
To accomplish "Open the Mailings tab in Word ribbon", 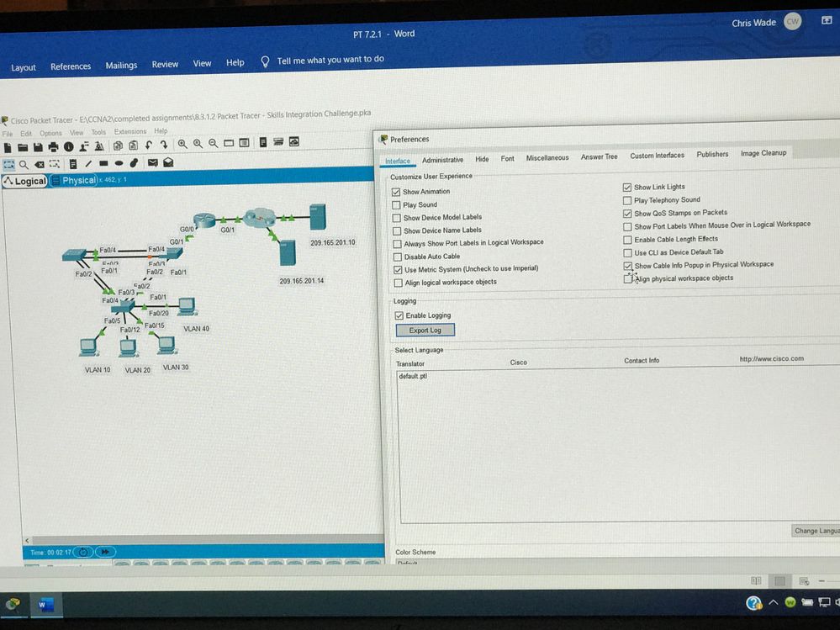I will pos(121,66).
